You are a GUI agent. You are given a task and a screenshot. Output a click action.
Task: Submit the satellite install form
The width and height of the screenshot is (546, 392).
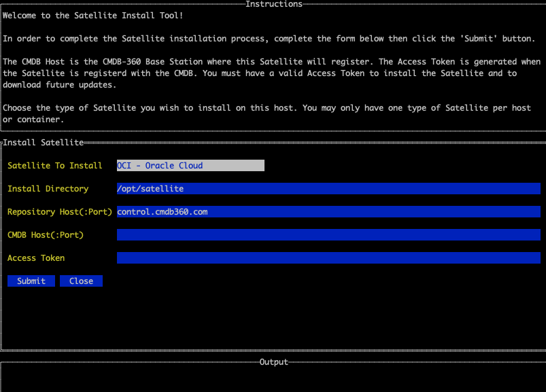point(31,281)
